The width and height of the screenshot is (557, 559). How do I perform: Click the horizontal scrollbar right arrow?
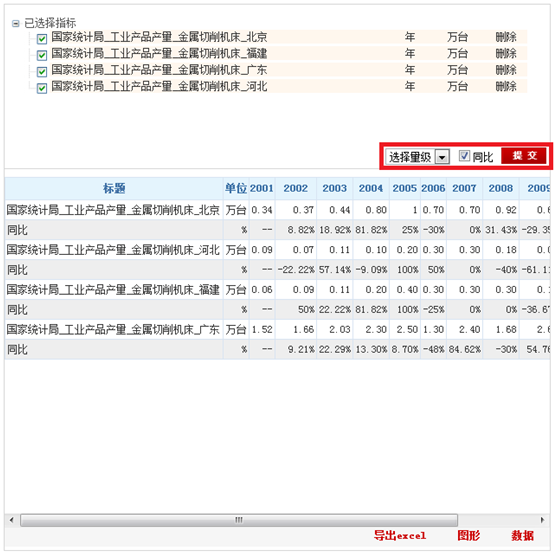pos(542,520)
